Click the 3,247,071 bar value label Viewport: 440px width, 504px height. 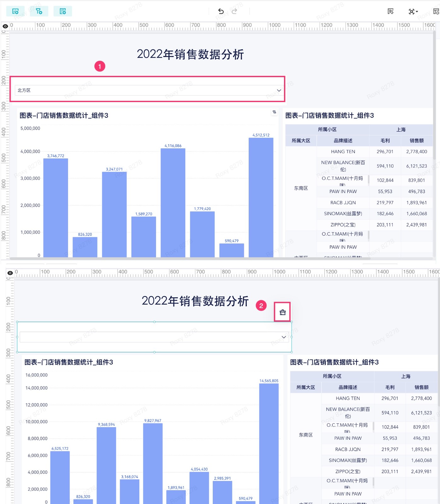pyautogui.click(x=114, y=169)
